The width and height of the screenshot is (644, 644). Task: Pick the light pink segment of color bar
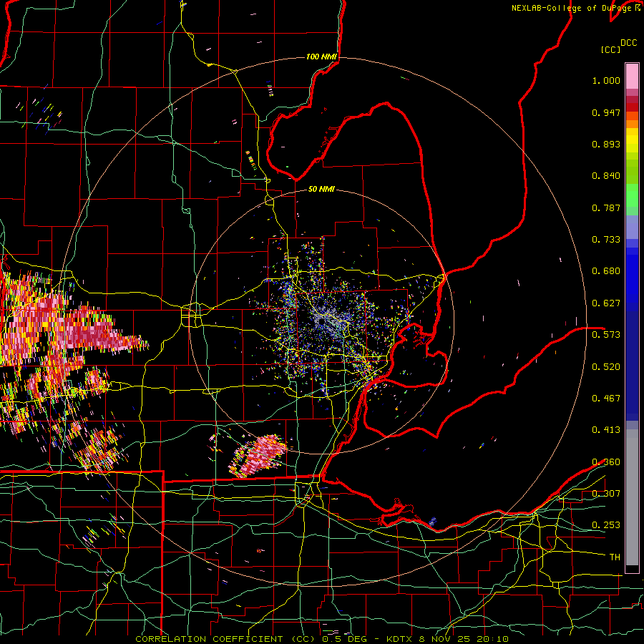pos(632,76)
